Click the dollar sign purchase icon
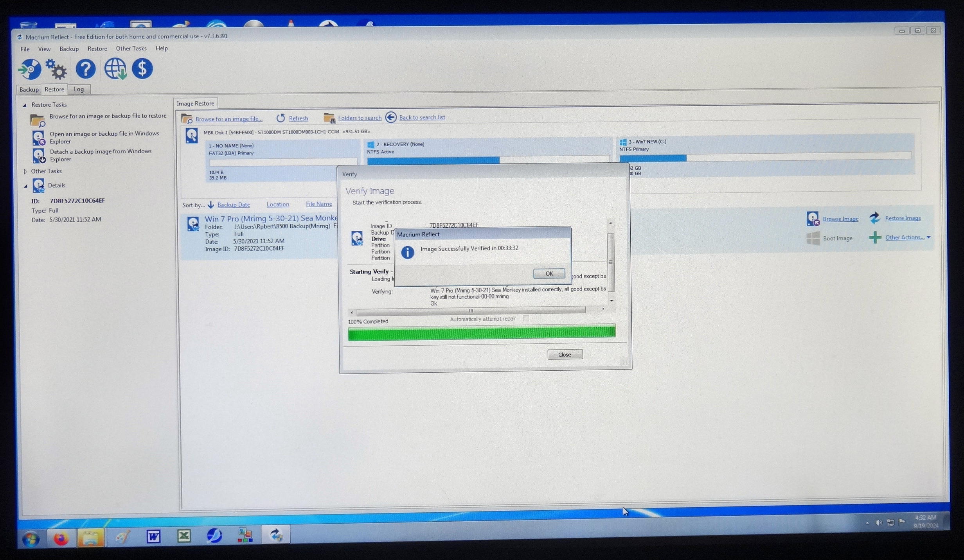 142,68
